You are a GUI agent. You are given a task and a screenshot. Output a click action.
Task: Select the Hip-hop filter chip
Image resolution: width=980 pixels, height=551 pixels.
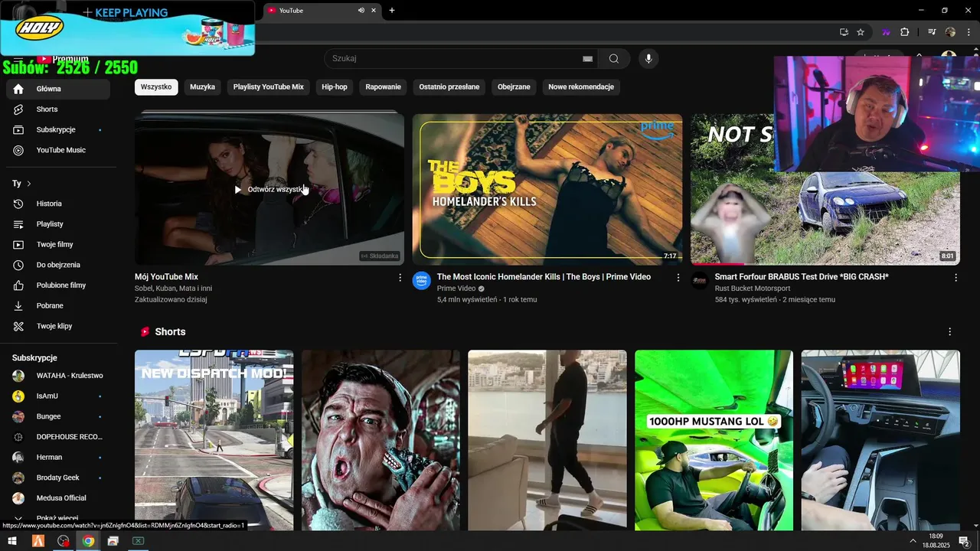(335, 87)
